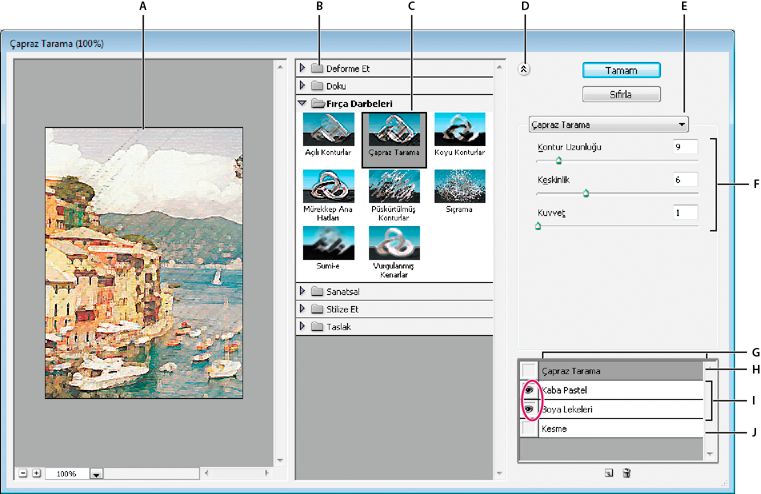Image resolution: width=761 pixels, height=494 pixels.
Task: Select the Çapraz Tarama filter thumbnail
Action: (x=394, y=129)
